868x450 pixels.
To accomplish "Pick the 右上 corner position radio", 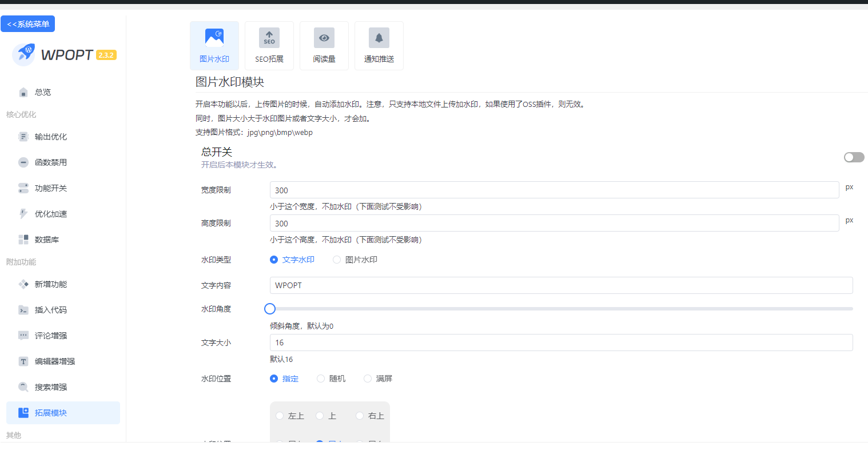I will [x=360, y=416].
